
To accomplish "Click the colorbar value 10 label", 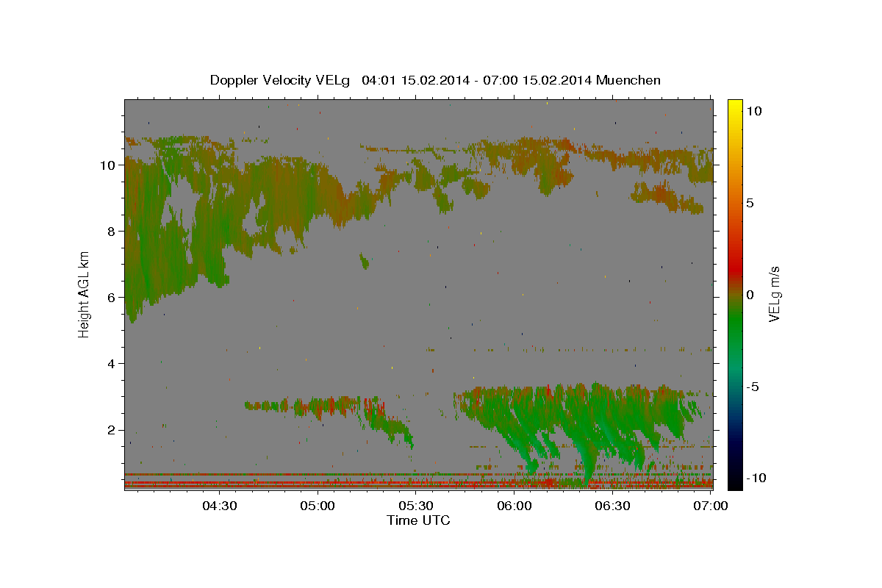I will click(x=755, y=111).
